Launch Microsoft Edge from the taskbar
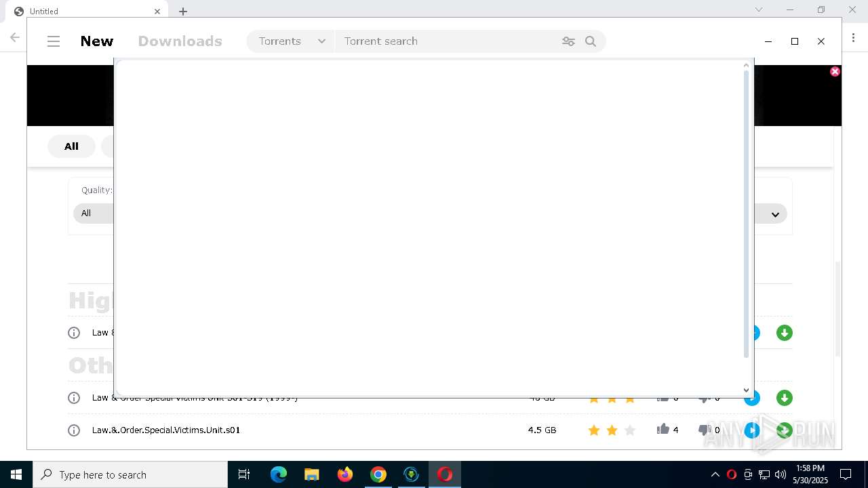868x488 pixels. 279,474
